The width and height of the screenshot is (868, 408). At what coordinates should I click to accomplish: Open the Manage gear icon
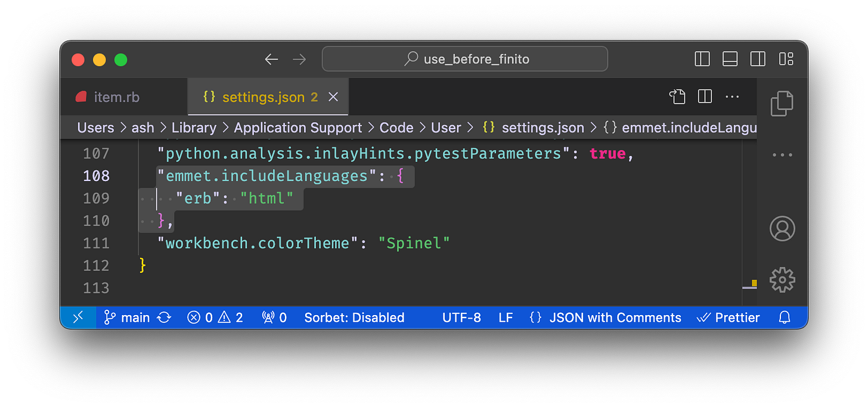point(782,280)
